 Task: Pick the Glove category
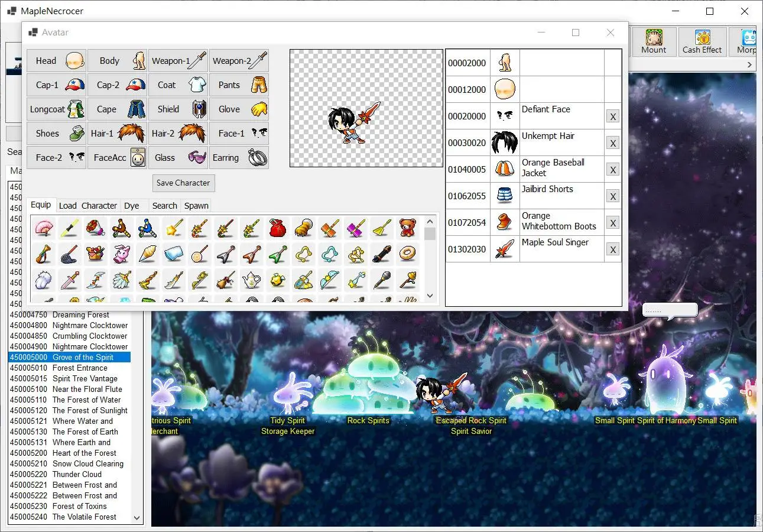(x=239, y=109)
